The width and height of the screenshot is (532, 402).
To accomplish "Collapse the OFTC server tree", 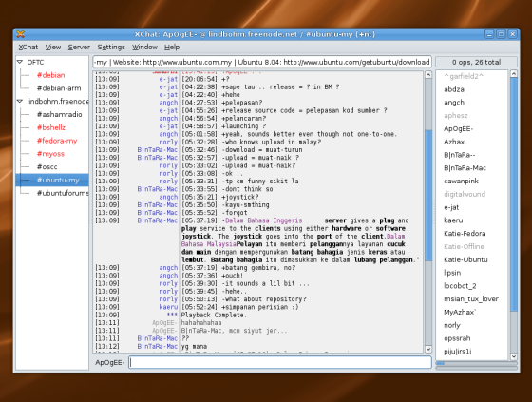I will [x=20, y=62].
